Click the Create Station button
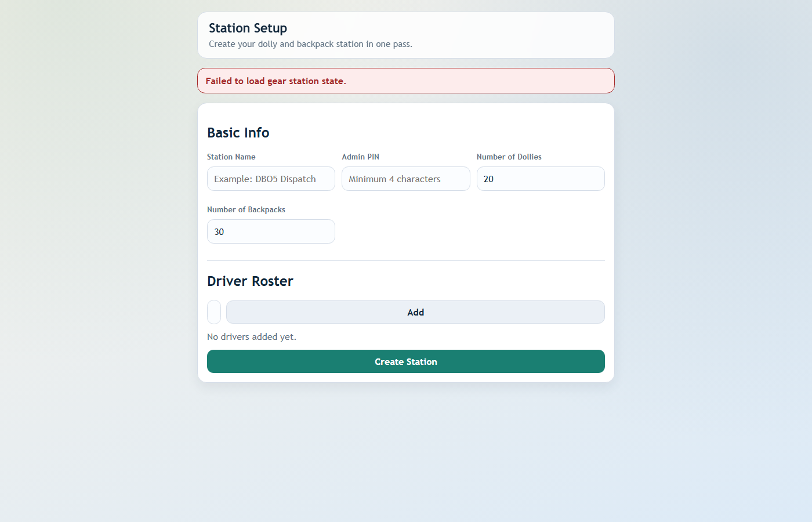Screen dimensions: 812x522 [x=406, y=361]
